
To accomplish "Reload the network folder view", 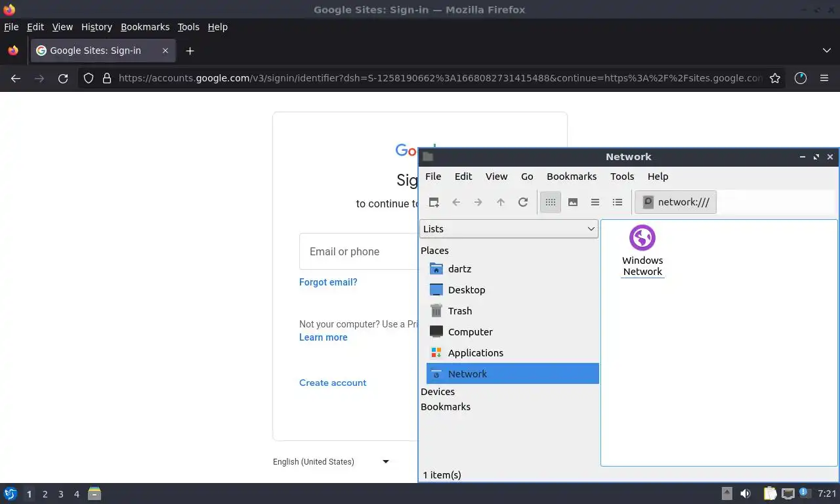I will [523, 202].
